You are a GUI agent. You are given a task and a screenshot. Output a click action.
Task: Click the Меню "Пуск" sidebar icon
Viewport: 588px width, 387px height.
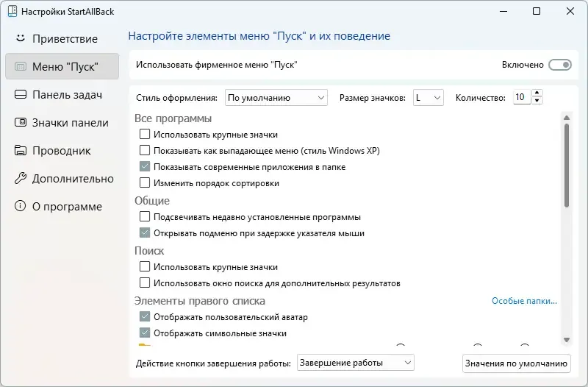[20, 66]
